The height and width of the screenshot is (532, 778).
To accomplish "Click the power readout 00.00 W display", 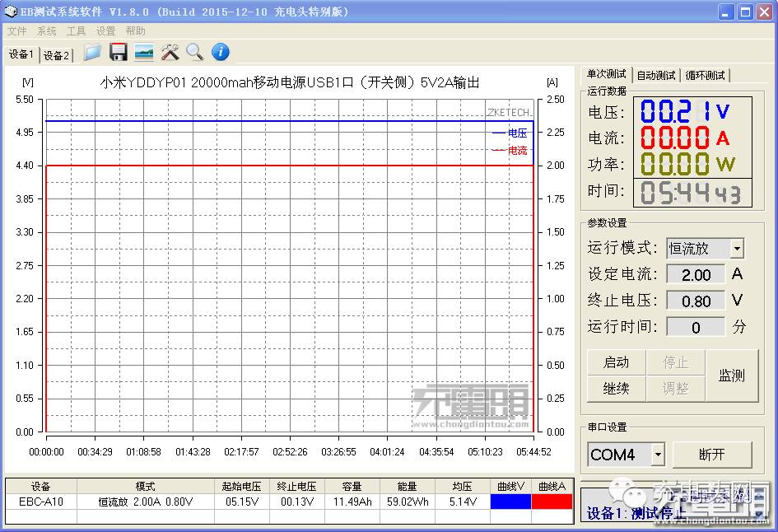I will (x=687, y=163).
